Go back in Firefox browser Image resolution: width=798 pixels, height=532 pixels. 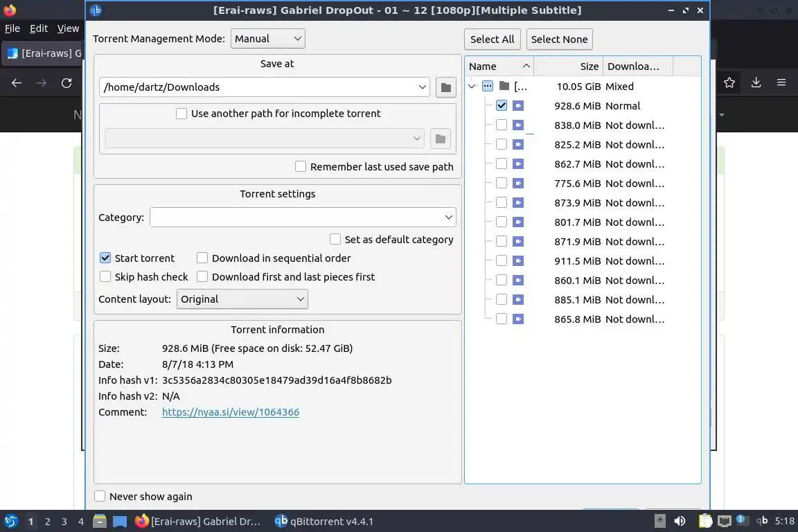pyautogui.click(x=17, y=83)
